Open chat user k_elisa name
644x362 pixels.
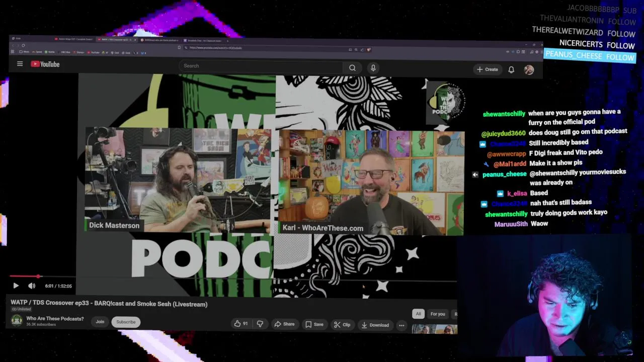(517, 194)
